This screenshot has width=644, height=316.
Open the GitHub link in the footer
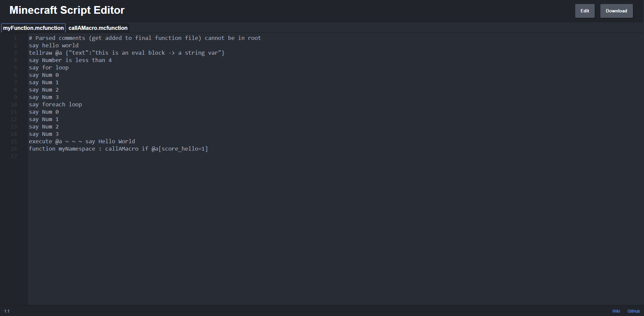click(x=634, y=311)
